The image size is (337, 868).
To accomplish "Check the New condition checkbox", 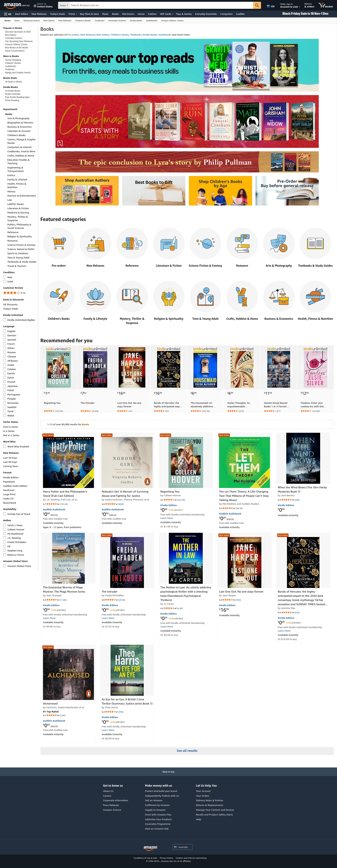I will (5, 277).
